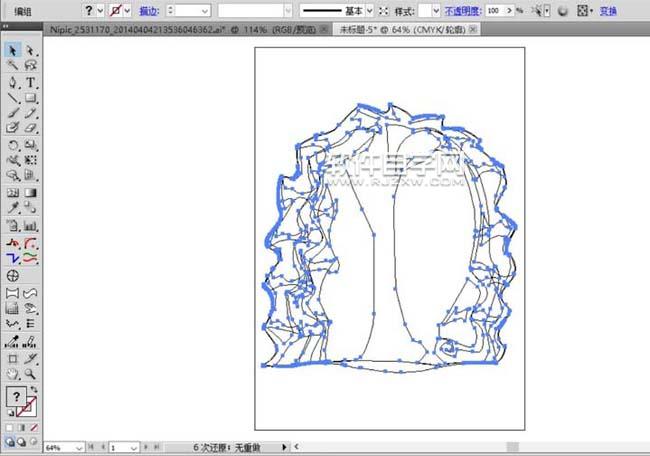Open the 不透明度 opacity panel link
Viewport: 650px width, 456px height.
(x=463, y=11)
